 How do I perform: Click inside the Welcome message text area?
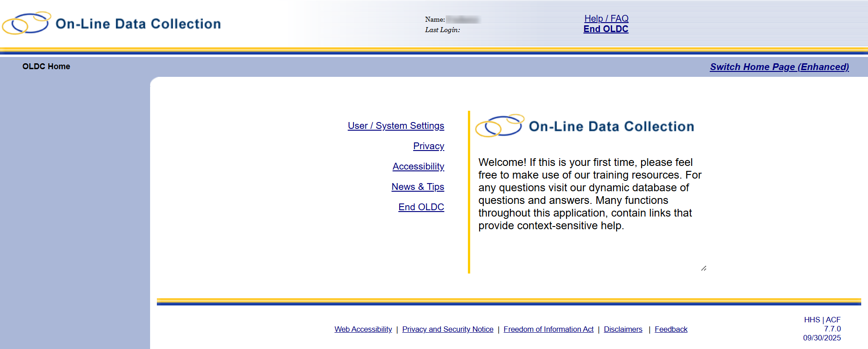[588, 194]
